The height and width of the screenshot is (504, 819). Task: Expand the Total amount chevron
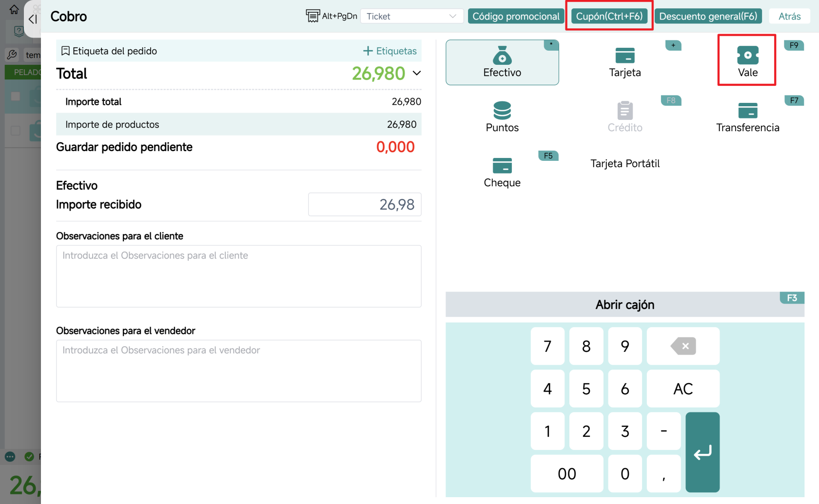click(x=417, y=73)
